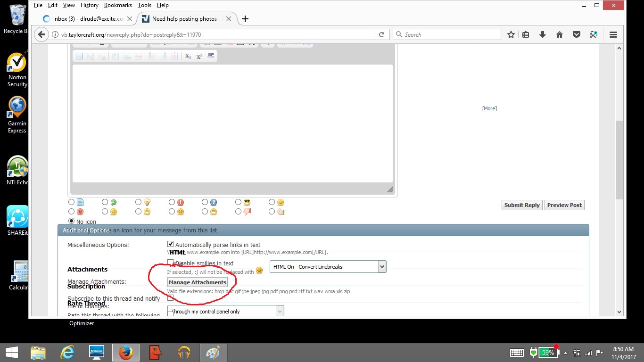Image resolution: width=644 pixels, height=362 pixels.
Task: Select the green arrow post icon radio
Action: click(105, 202)
